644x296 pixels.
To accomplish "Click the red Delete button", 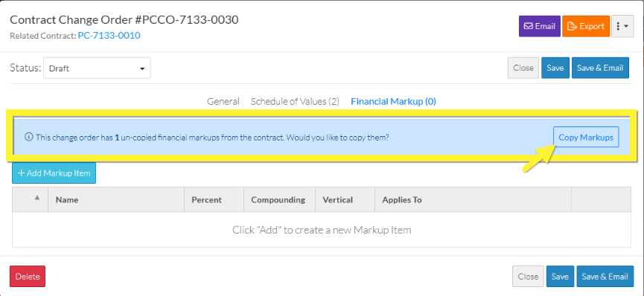I will (27, 277).
